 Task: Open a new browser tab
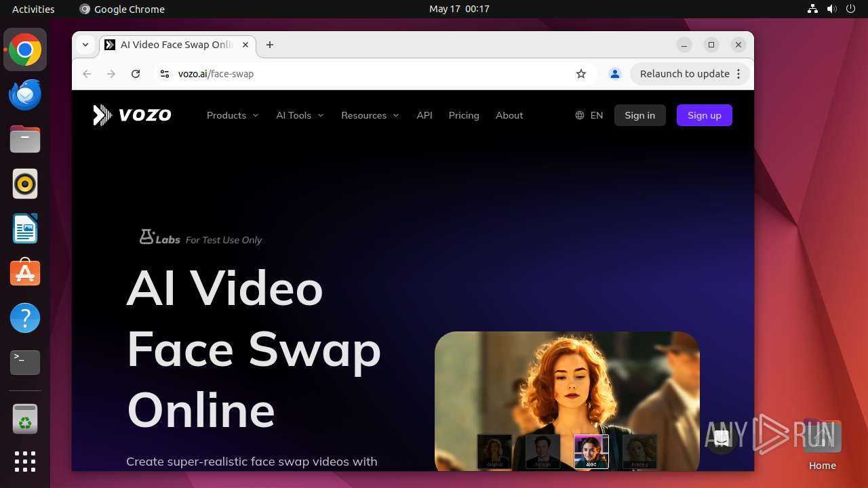coord(270,45)
